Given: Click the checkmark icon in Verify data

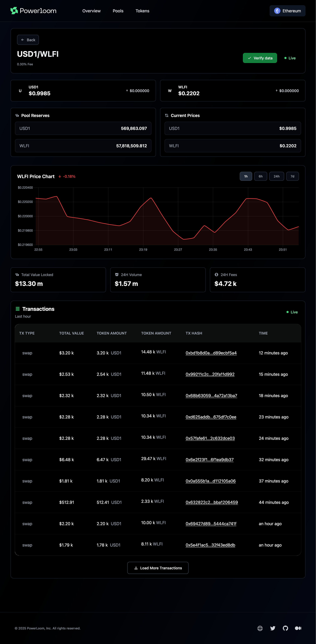Looking at the screenshot, I should click(249, 58).
